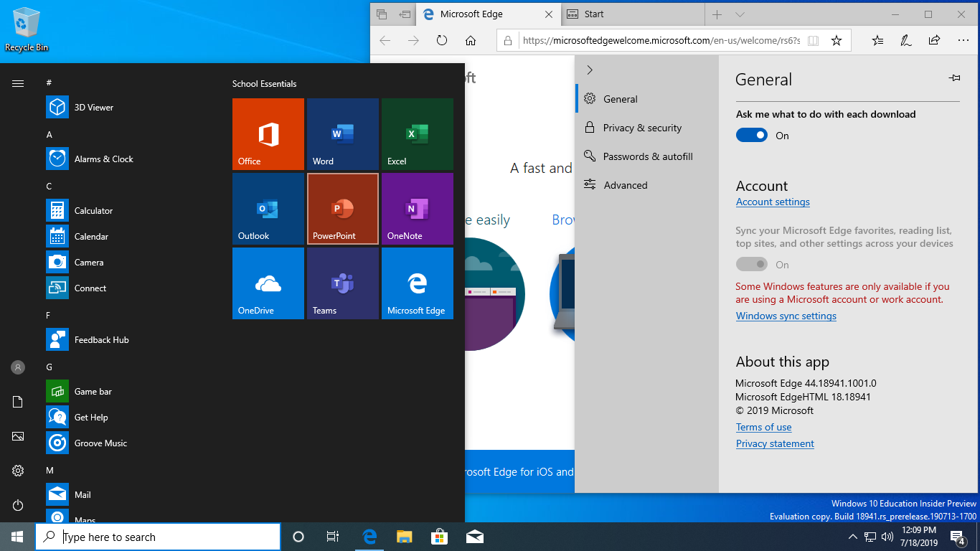Viewport: 980px width, 551px height.
Task: Click the user account icon in Start
Action: pyautogui.click(x=18, y=367)
